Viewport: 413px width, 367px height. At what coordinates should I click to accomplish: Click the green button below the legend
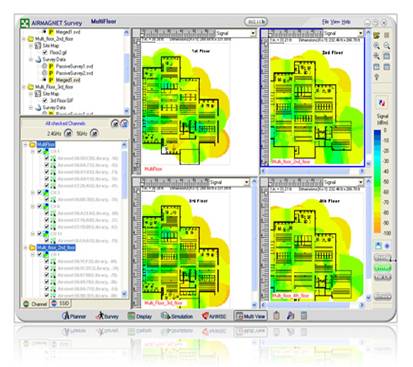(383, 268)
